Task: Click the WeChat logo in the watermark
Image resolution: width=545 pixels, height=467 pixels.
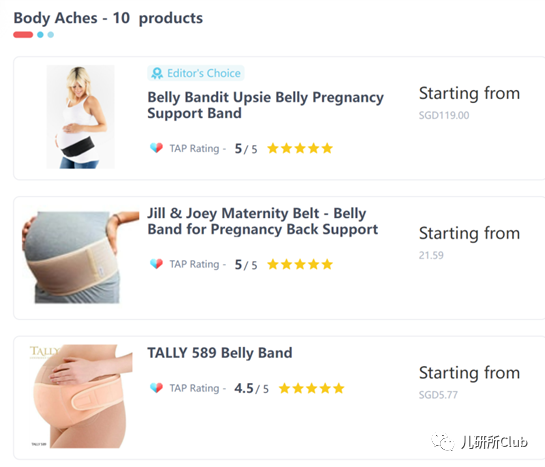Action: coord(443,442)
